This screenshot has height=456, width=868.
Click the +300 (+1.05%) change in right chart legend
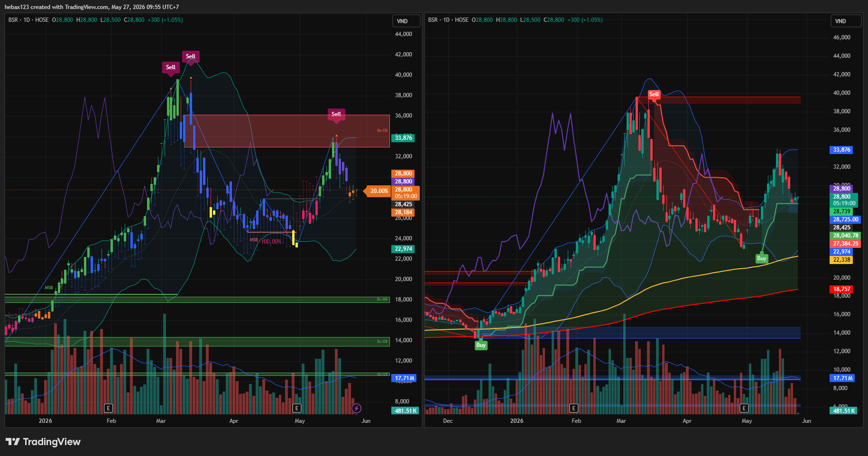pos(585,20)
